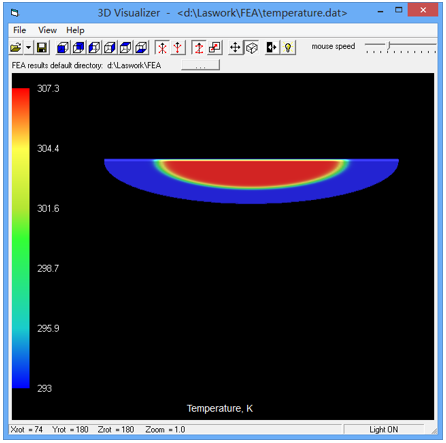This screenshot has height=443, width=446.
Task: Activate the four-arrow pan tool
Action: (235, 48)
